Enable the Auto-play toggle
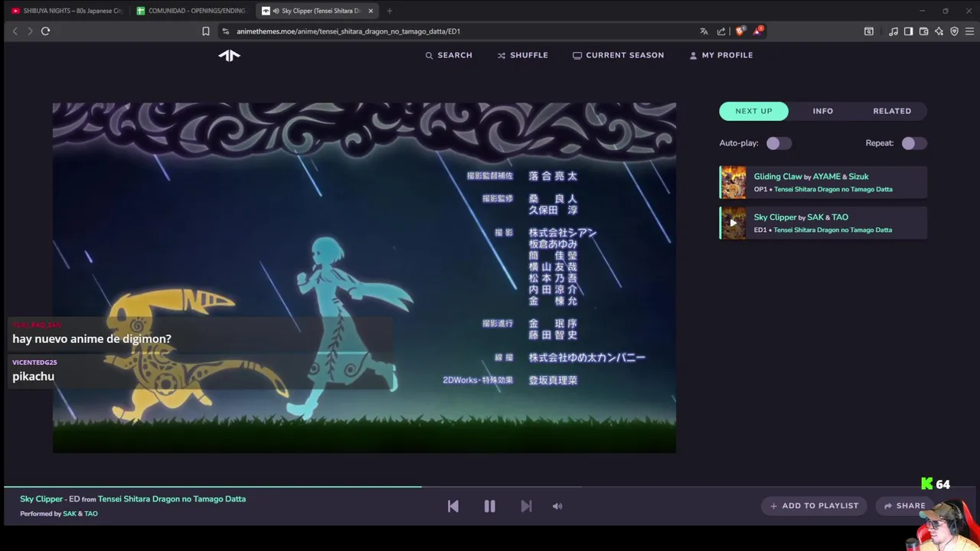980x551 pixels. (779, 143)
